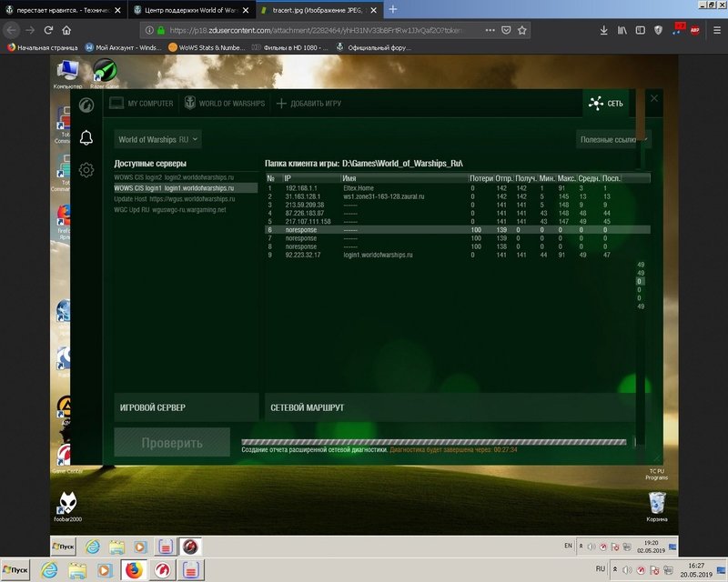Close the 'Центр поддержки' tab

(x=246, y=10)
